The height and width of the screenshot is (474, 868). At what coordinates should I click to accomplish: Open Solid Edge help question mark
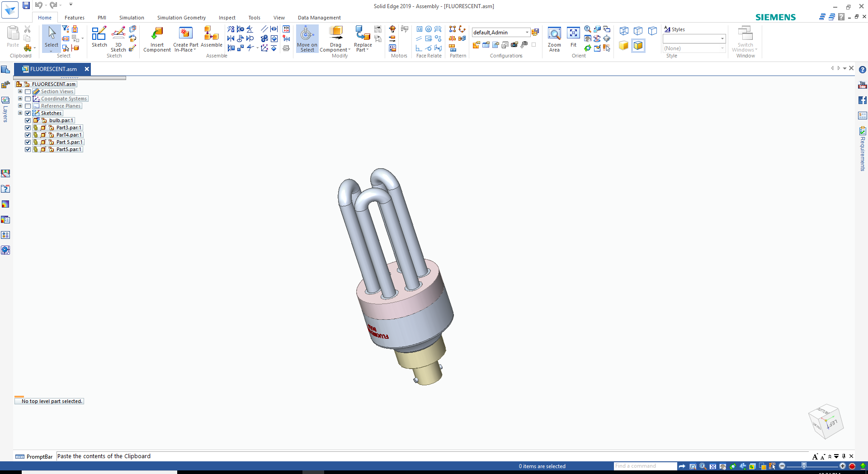[x=862, y=70]
